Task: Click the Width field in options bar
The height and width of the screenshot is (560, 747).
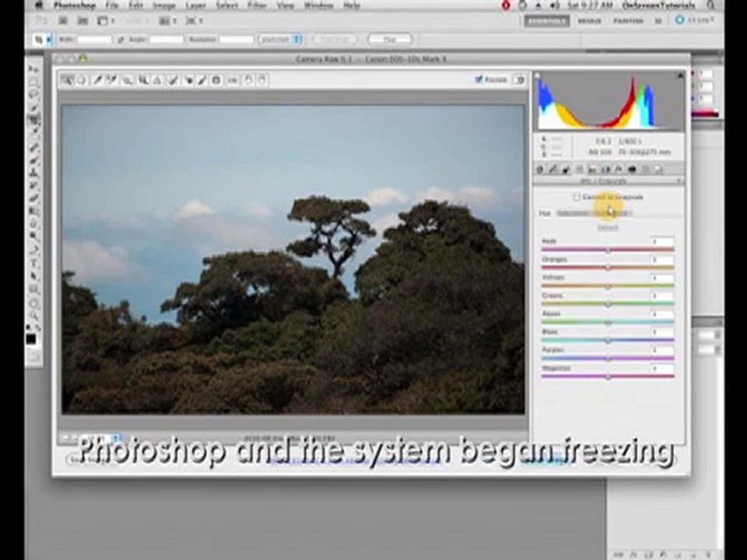Action: coord(94,40)
